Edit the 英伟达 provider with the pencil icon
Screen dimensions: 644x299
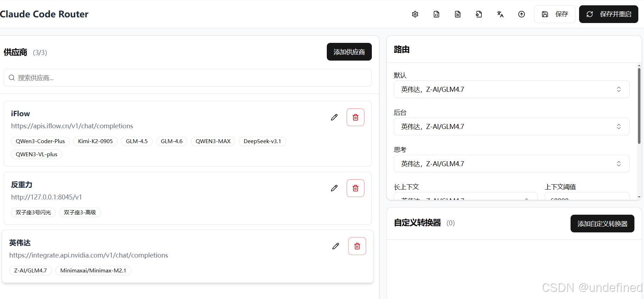click(x=336, y=246)
